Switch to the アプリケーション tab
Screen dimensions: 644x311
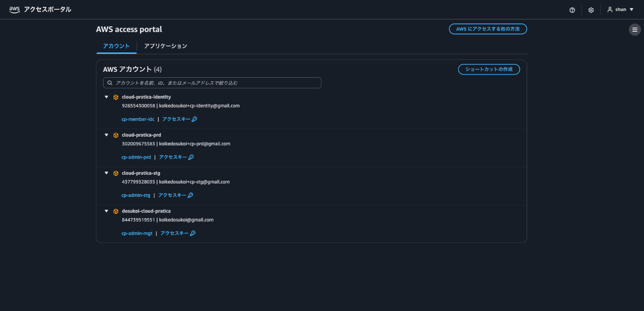[166, 46]
